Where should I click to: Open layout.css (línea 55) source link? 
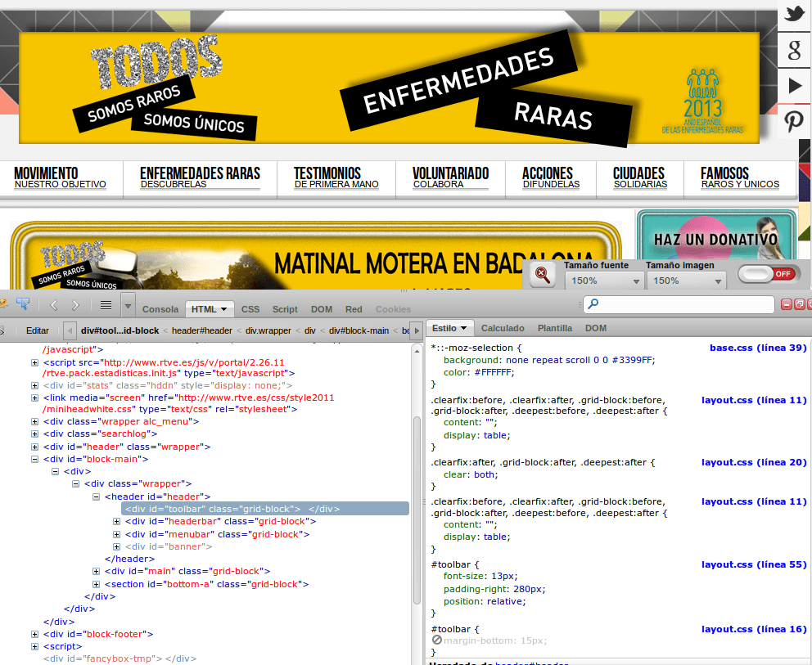754,564
